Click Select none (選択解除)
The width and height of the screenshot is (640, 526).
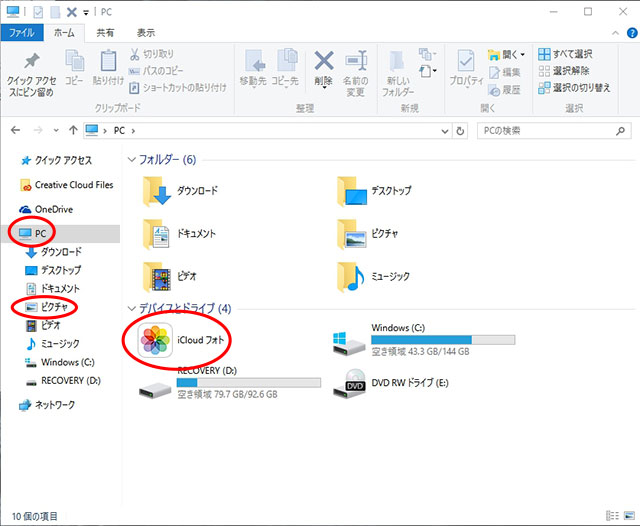pos(564,71)
